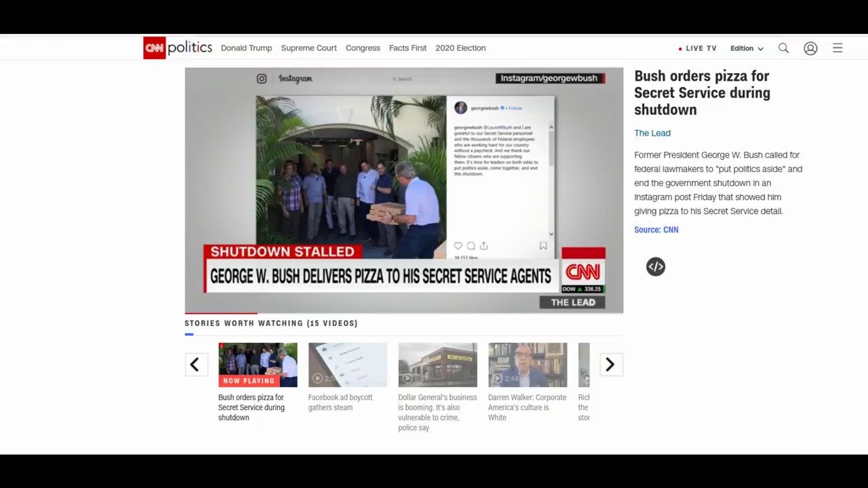
Task: Click the main video player
Action: [403, 190]
